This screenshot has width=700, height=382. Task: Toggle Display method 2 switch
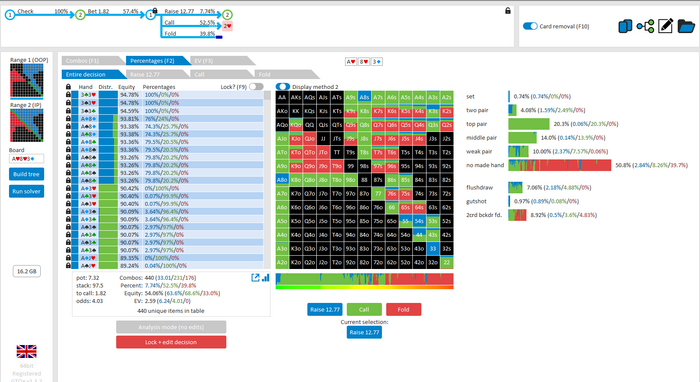point(283,87)
